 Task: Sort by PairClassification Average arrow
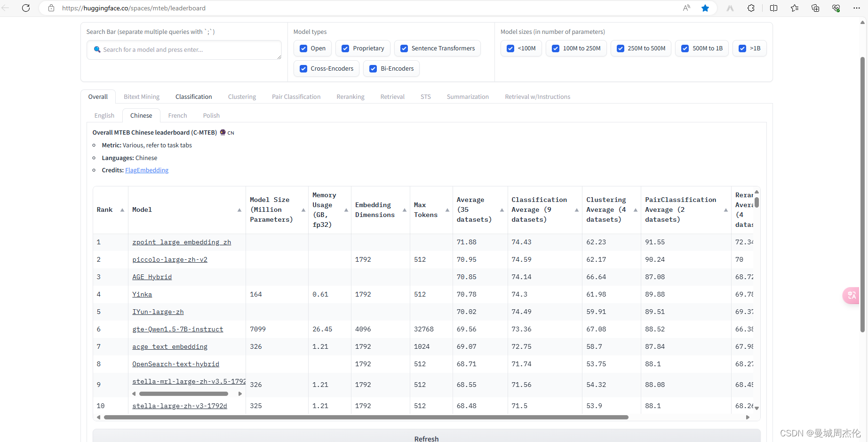(726, 210)
